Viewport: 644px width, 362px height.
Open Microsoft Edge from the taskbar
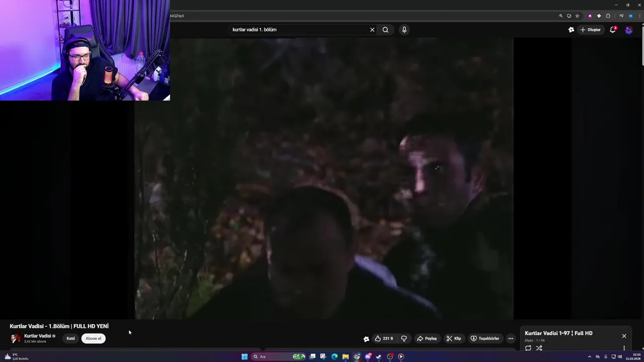(335, 356)
